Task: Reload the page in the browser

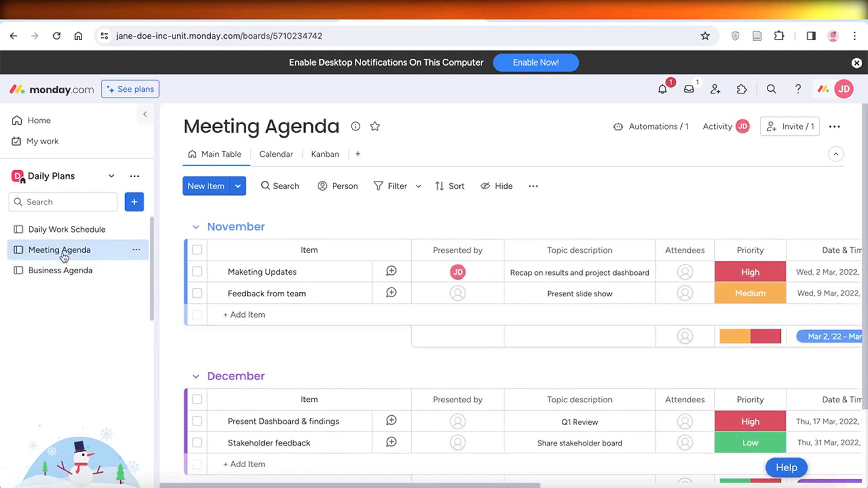Action: coord(57,36)
